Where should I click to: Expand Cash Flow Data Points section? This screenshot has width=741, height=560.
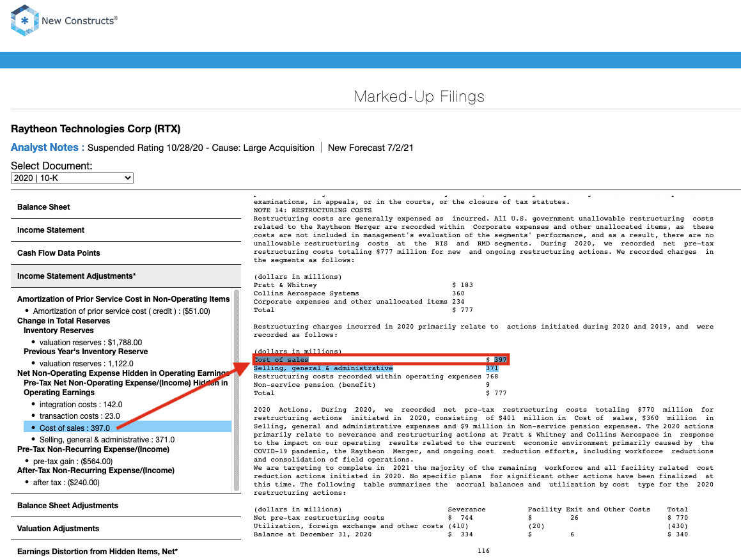click(126, 253)
